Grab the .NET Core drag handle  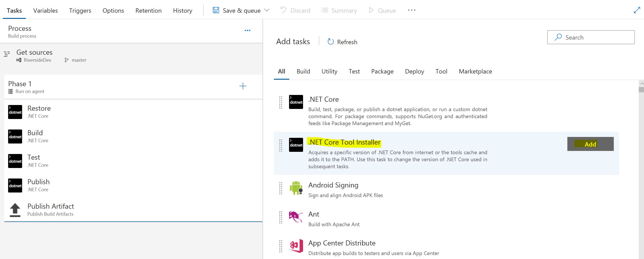tap(281, 102)
